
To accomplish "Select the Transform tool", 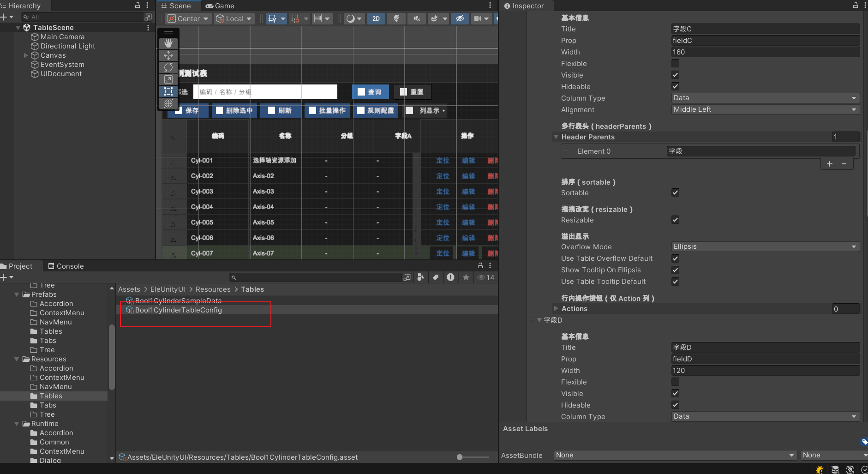I will pos(168,103).
